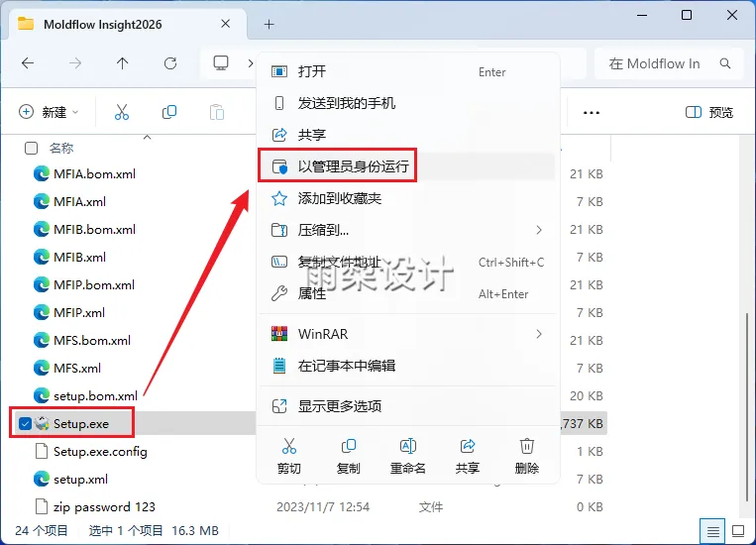756x545 pixels.
Task: Expand the address bar breadcrumb chevron
Action: point(251,63)
